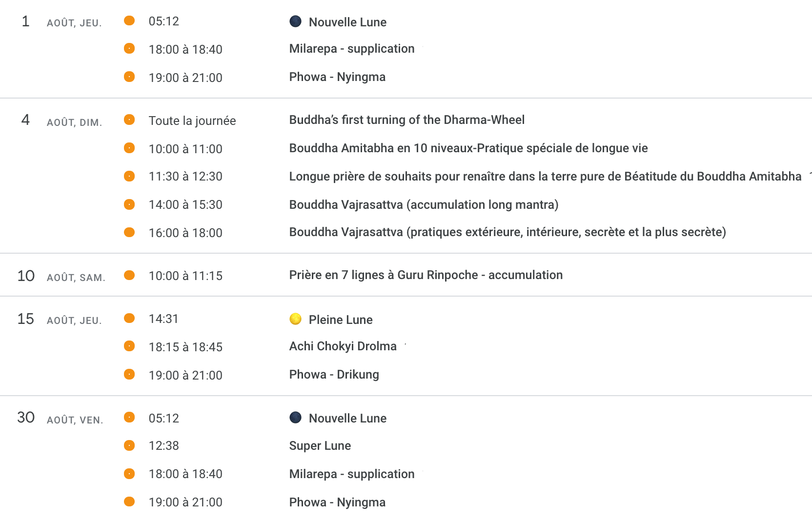Click the orange dot beside Toute la journée

point(129,120)
